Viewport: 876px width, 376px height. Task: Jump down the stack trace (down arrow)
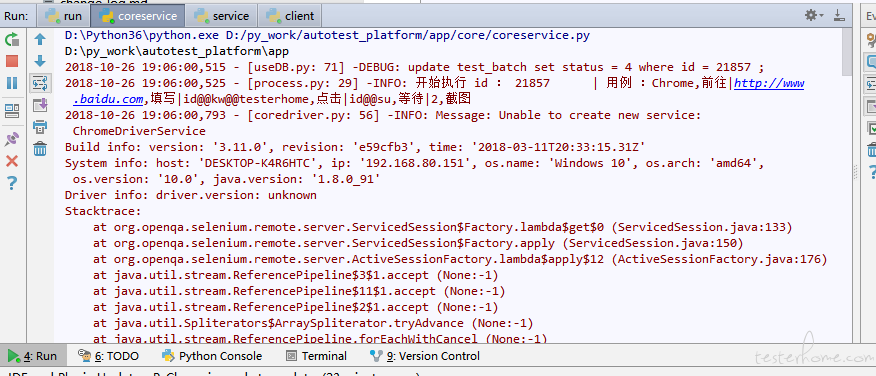40,61
